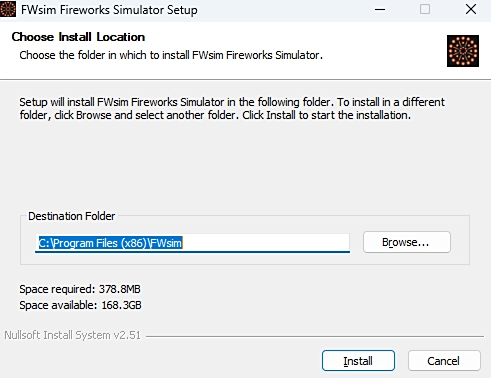Start installation with the Install button
Viewport: 491px width, 378px height.
pyautogui.click(x=358, y=361)
